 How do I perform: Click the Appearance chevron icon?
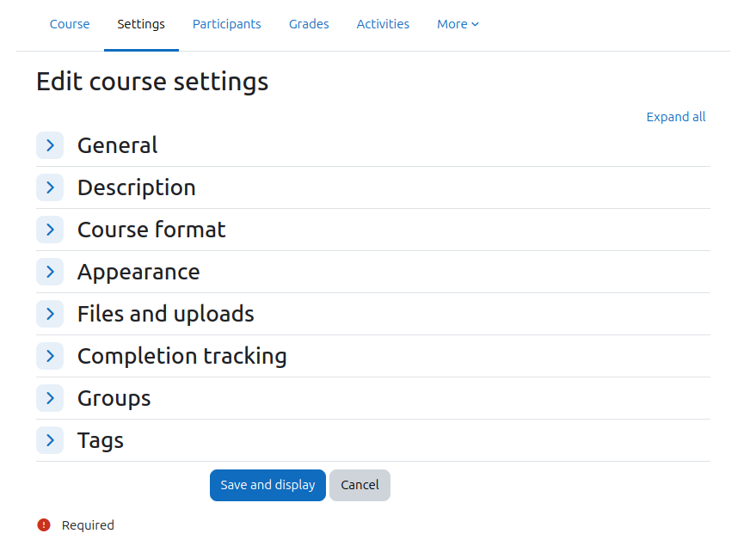[50, 272]
